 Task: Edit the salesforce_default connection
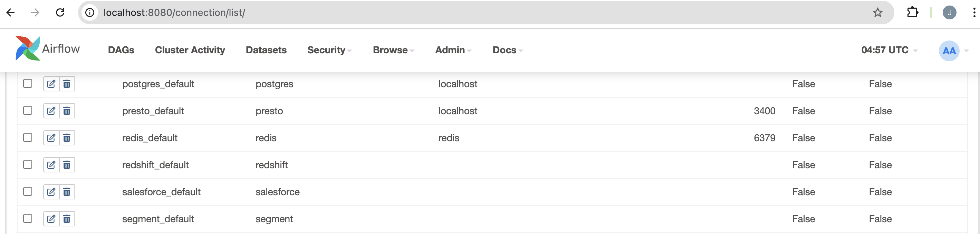(51, 192)
